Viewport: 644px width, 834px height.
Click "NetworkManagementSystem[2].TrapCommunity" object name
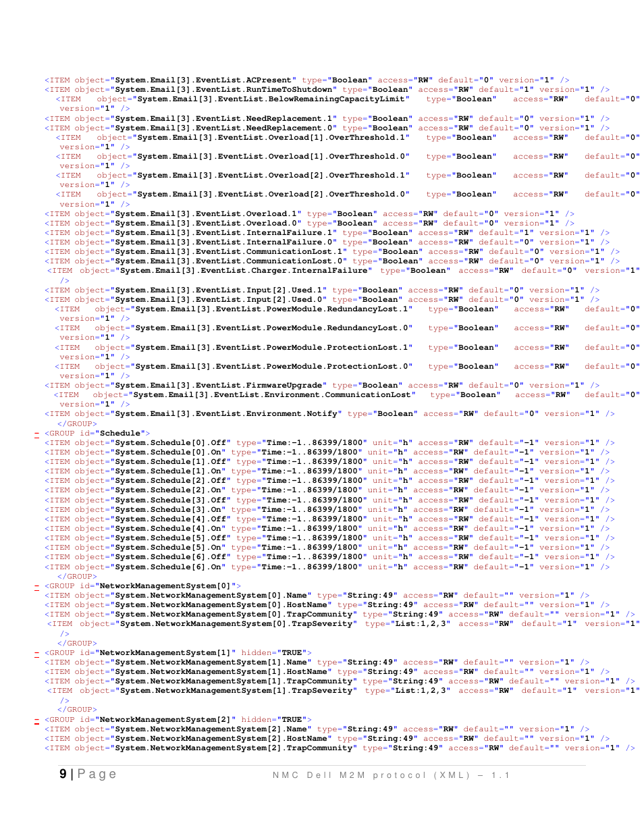pyautogui.click(x=234, y=748)
